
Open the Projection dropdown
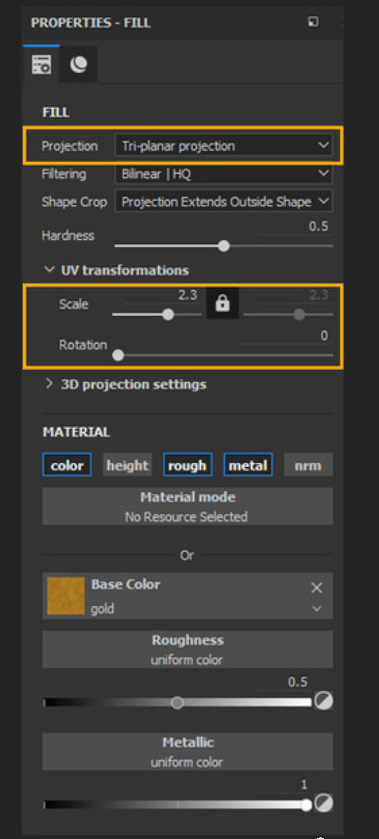click(224, 146)
